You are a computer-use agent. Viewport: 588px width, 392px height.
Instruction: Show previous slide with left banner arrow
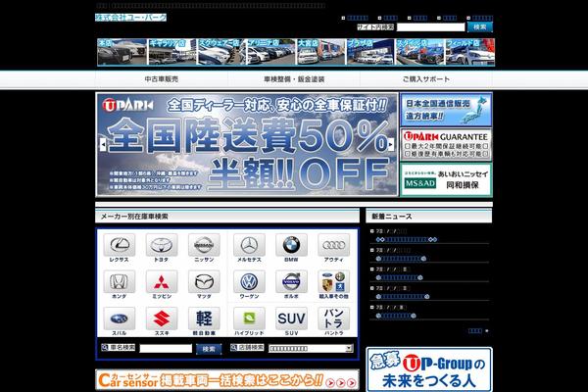103,144
